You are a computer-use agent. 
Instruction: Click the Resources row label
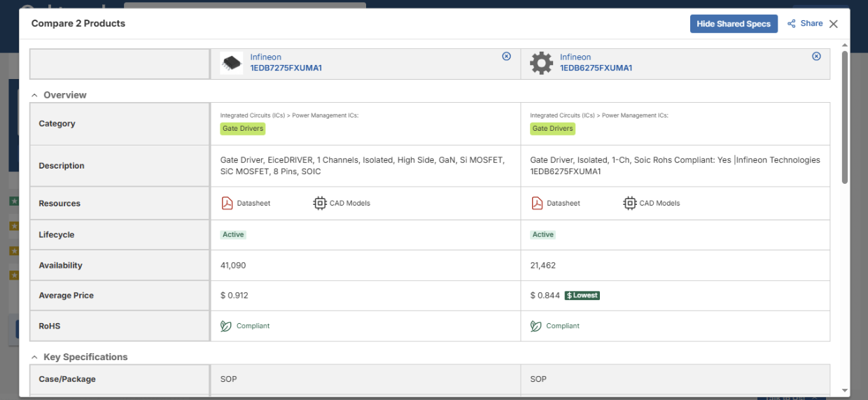pos(59,203)
